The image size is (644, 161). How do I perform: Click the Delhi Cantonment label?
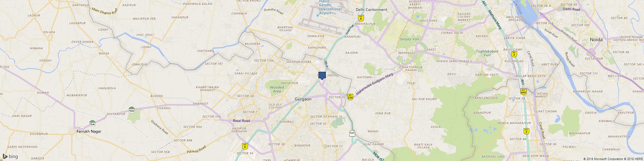click(371, 10)
